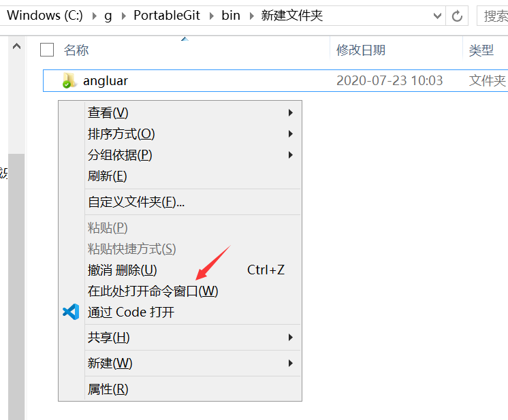Image resolution: width=508 pixels, height=420 pixels.
Task: Expand the chevron after PortableGit in breadcrumb
Action: [212, 16]
